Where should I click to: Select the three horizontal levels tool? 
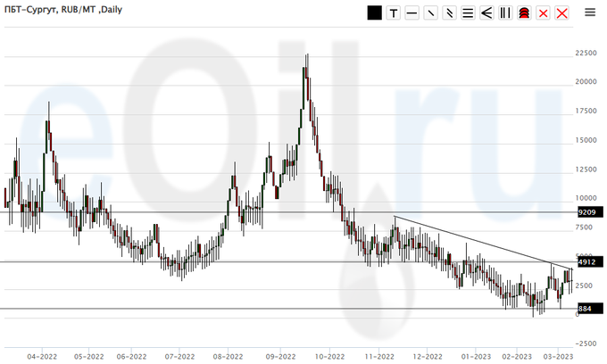(468, 13)
